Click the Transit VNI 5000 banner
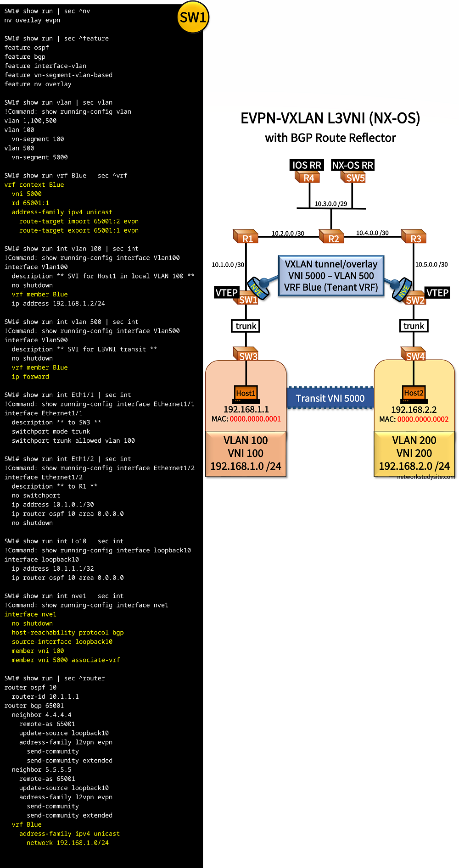Viewport: 459px width, 868px height. point(330,398)
